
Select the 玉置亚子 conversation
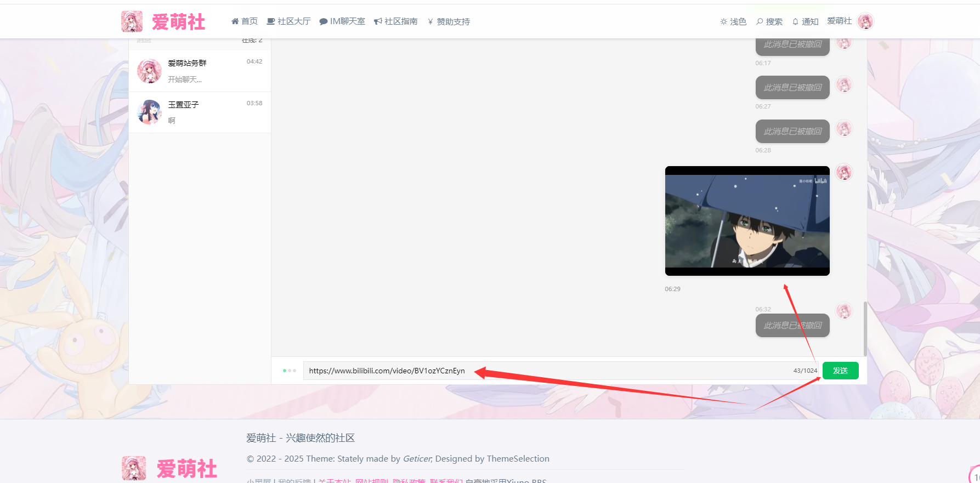(x=200, y=112)
